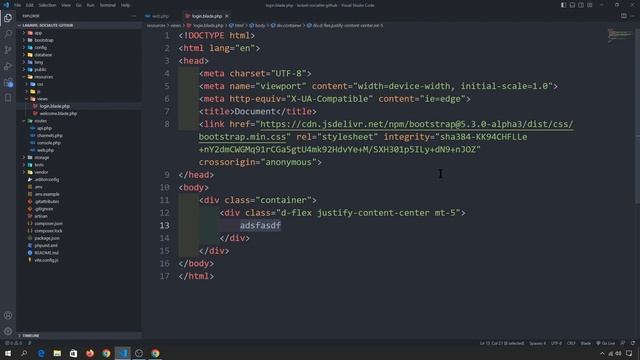Toggle the bottom panel layout icon
Viewport: 640px width, 360px height.
(x=572, y=5)
